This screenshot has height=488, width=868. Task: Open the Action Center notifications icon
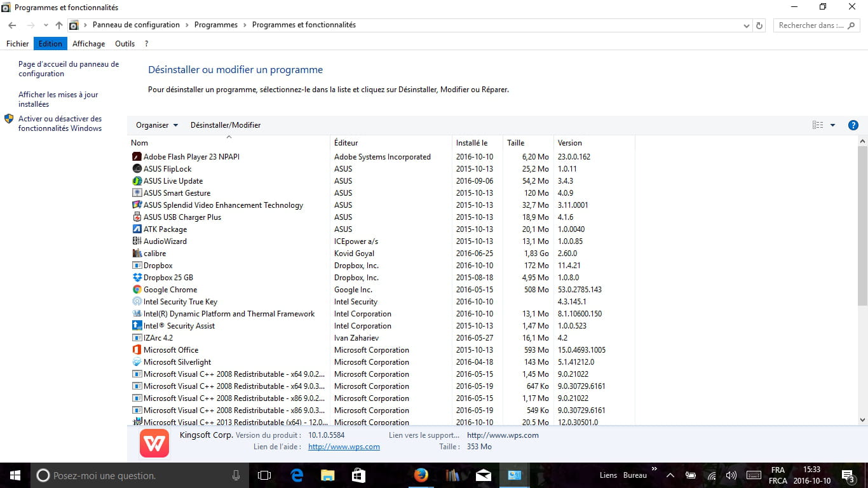(x=848, y=475)
